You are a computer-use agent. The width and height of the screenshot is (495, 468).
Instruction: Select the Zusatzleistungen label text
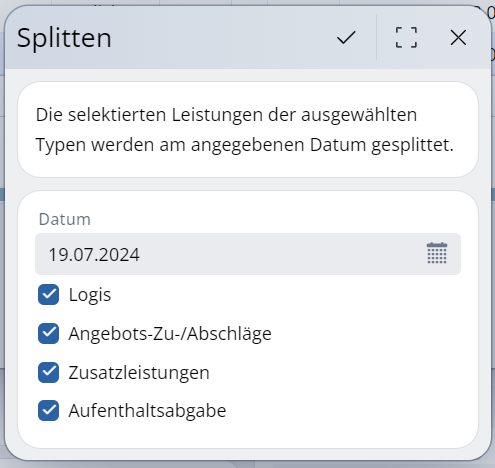tap(139, 372)
